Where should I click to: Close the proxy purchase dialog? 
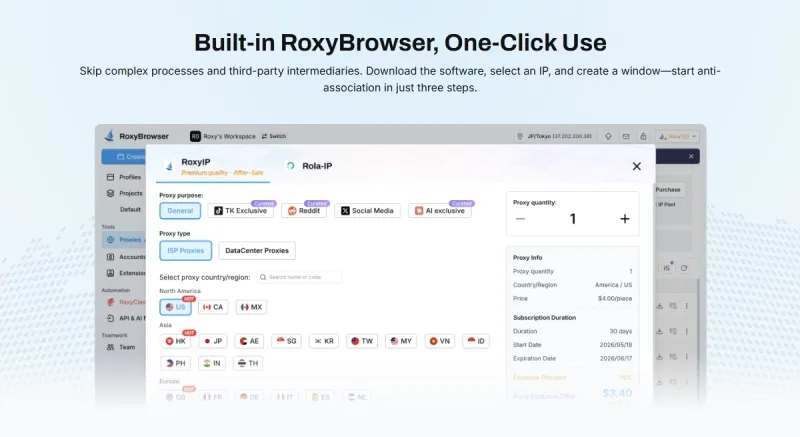point(637,166)
